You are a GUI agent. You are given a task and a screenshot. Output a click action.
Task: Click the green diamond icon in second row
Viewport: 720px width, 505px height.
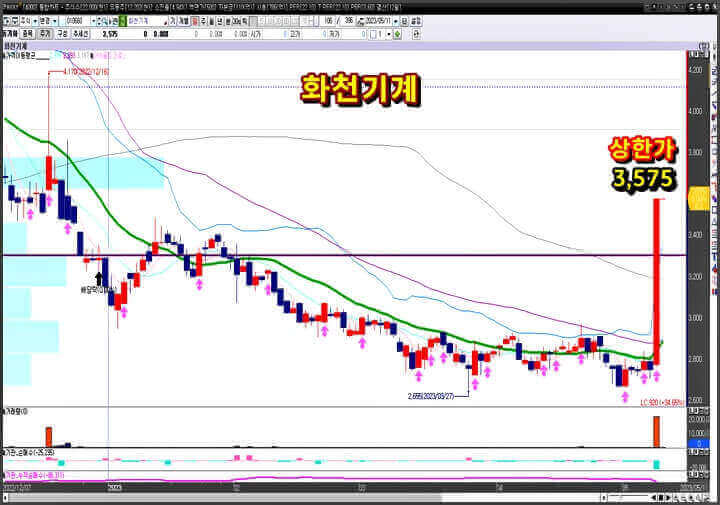[397, 34]
